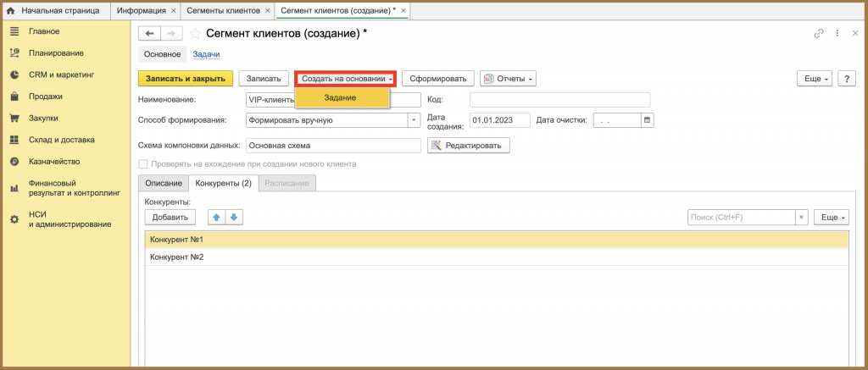Open Продажи in the sidebar
The image size is (868, 370).
pos(46,97)
